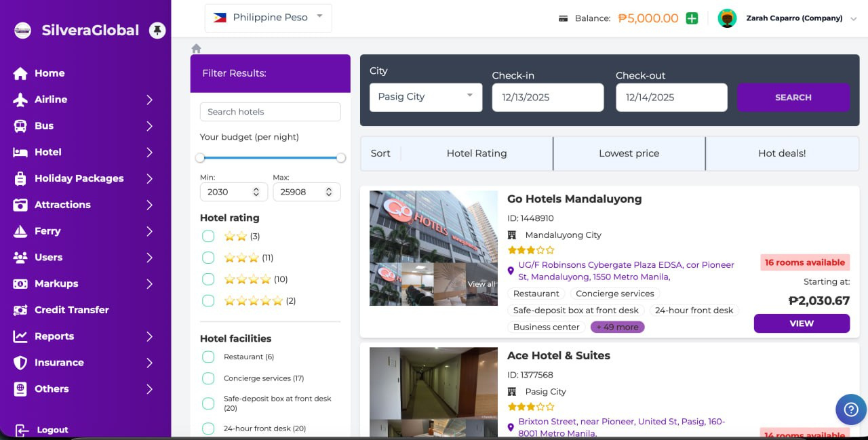Click the green add balance plus icon
Image resolution: width=868 pixels, height=440 pixels.
tap(692, 18)
